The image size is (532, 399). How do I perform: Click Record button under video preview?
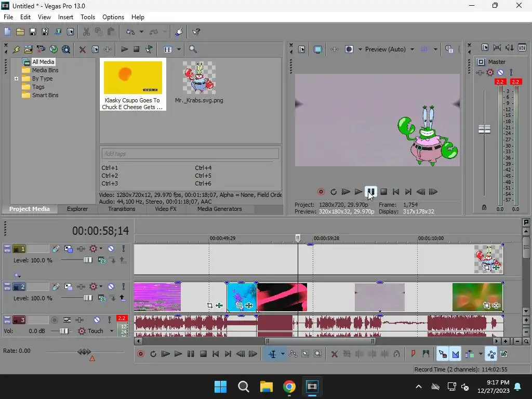[321, 192]
